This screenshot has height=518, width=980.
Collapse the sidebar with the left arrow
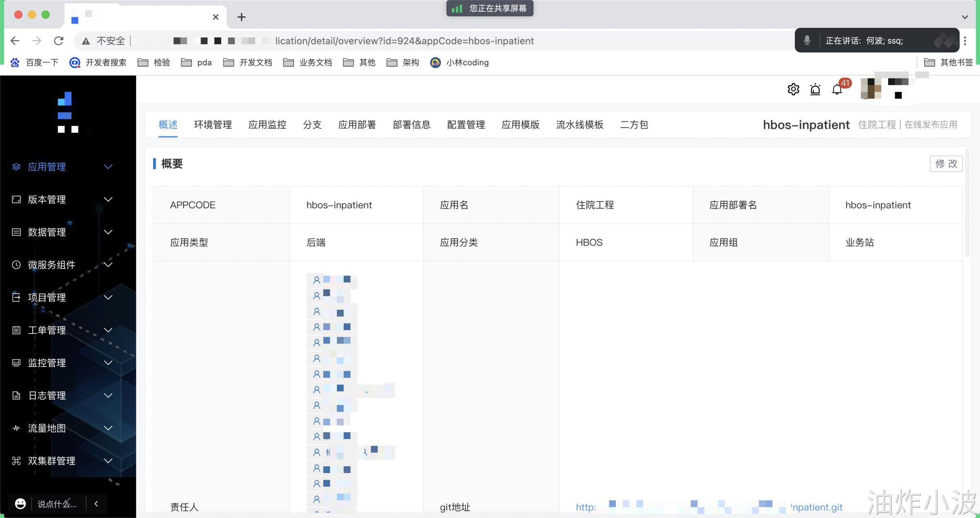coord(96,504)
